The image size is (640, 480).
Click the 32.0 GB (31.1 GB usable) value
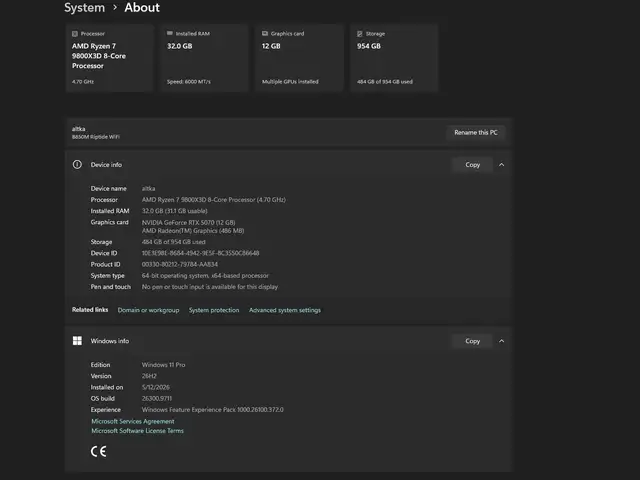175,211
